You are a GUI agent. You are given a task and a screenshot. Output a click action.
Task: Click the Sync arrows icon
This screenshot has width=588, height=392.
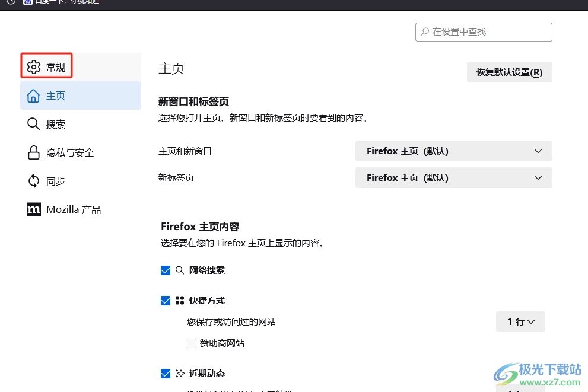[34, 181]
